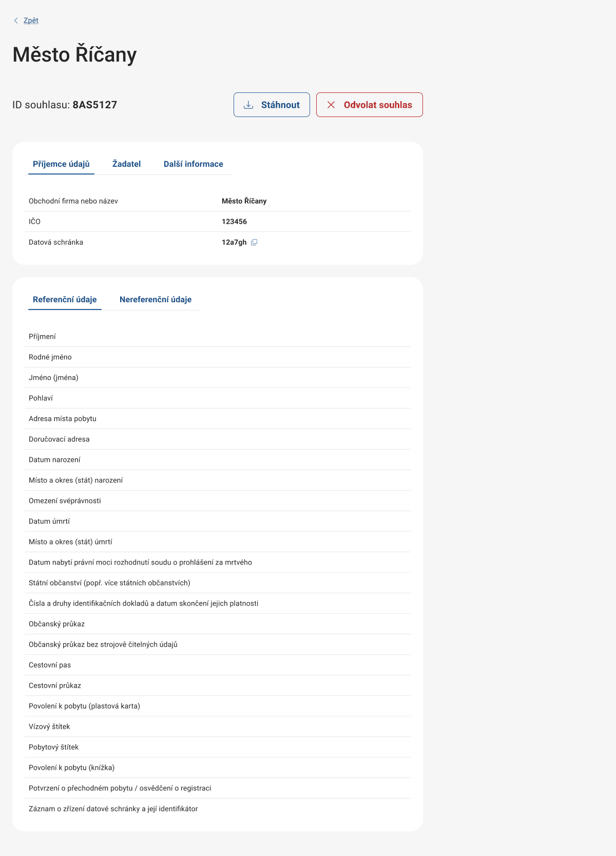Go back via the Zpět link
This screenshot has width=616, height=856.
pos(31,21)
